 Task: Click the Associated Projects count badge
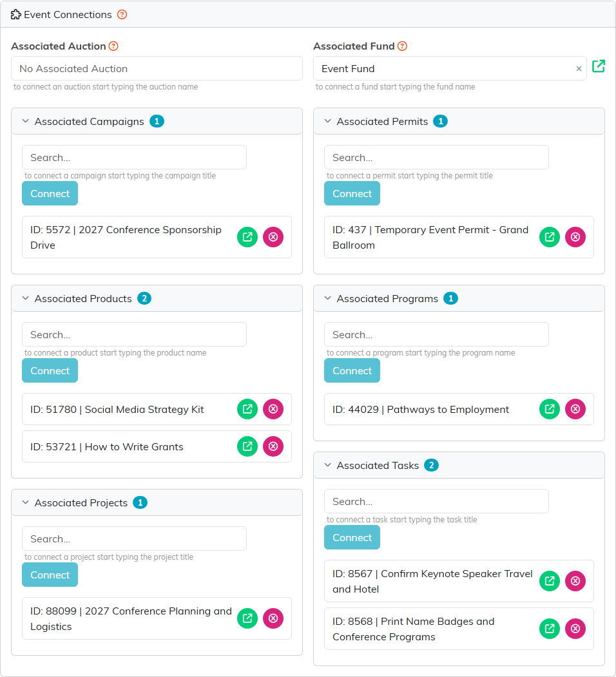click(x=140, y=502)
